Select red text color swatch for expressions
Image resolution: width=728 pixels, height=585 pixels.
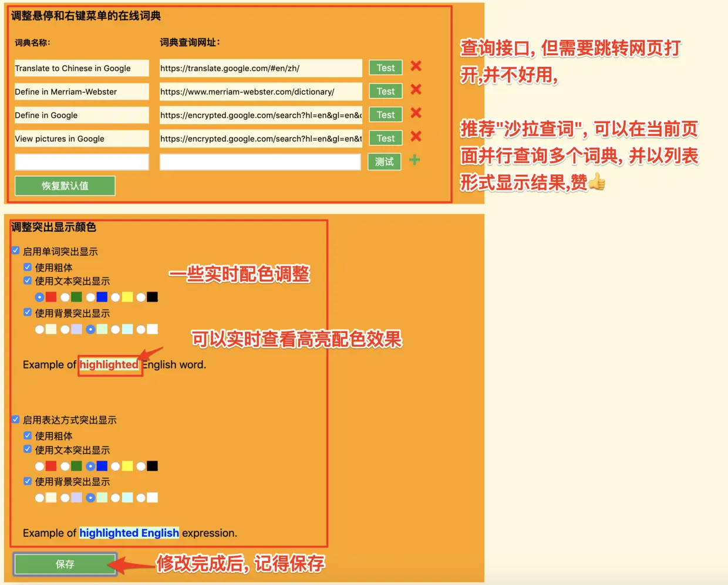39,466
